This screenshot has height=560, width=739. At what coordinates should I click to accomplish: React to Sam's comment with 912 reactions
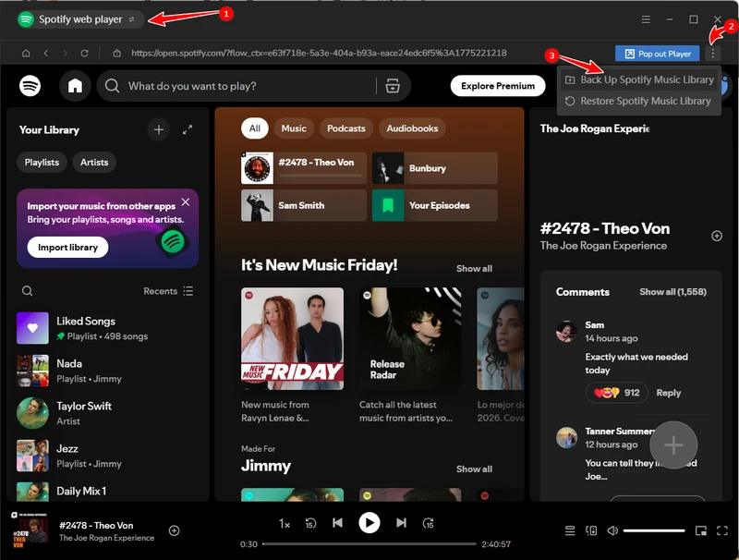[x=616, y=392]
